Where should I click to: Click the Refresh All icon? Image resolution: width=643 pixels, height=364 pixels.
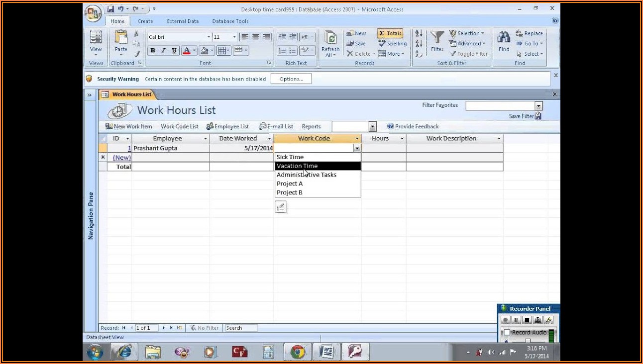330,38
